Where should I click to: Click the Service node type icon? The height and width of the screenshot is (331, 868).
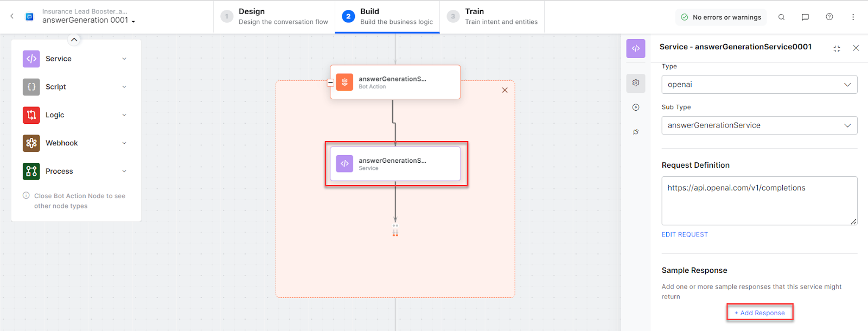tap(31, 59)
